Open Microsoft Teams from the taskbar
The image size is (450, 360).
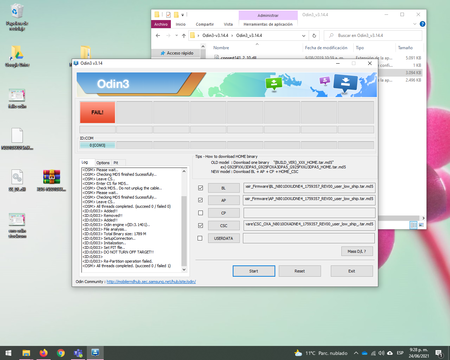tap(78, 353)
